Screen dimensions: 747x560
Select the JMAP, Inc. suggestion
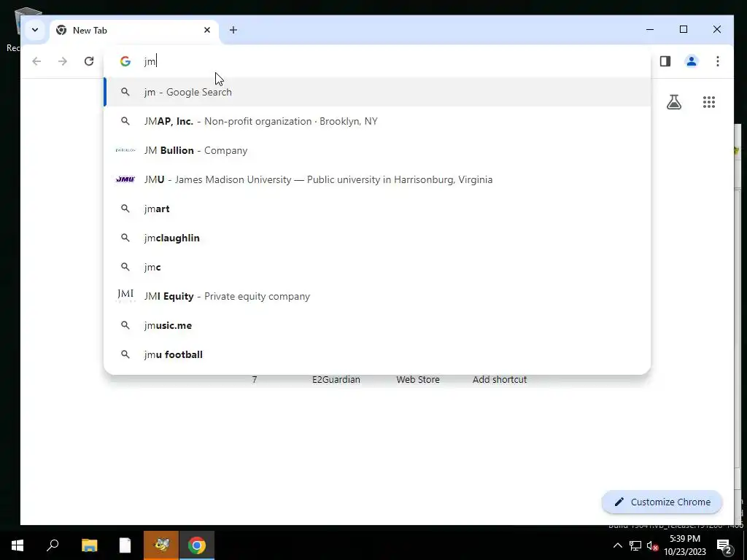[x=377, y=121]
